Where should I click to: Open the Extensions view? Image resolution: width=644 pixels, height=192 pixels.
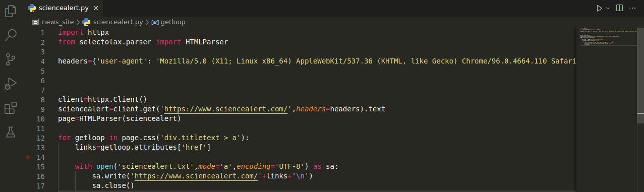tap(11, 108)
